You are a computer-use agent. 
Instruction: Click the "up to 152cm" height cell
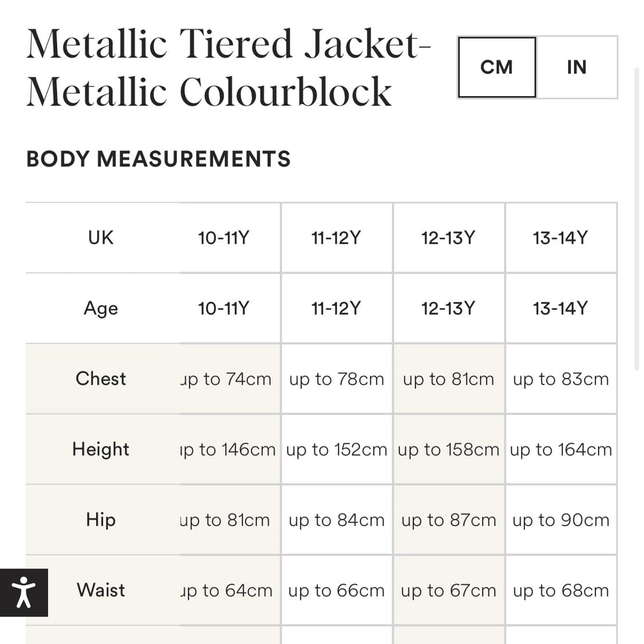click(337, 449)
